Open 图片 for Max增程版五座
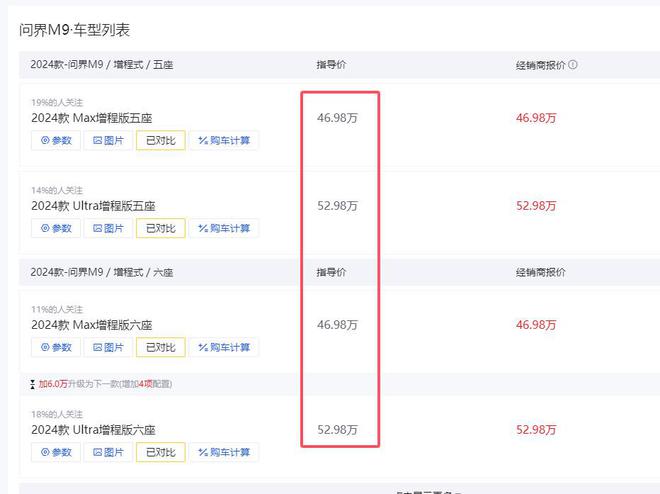 (108, 141)
